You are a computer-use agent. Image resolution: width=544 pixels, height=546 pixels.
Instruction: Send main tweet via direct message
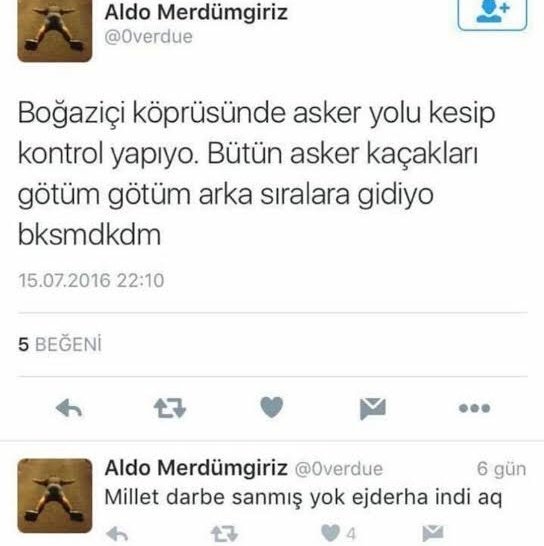click(x=373, y=408)
